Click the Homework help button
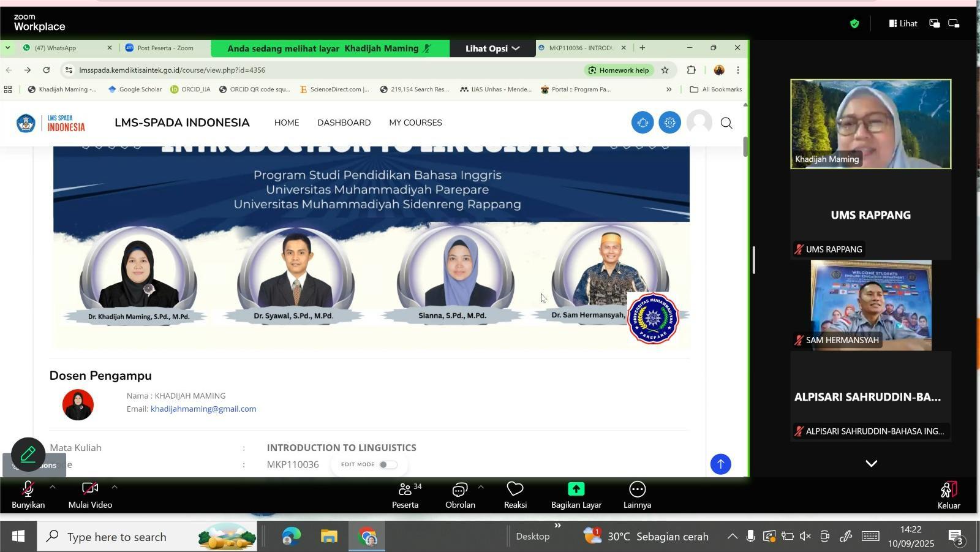 tap(619, 70)
